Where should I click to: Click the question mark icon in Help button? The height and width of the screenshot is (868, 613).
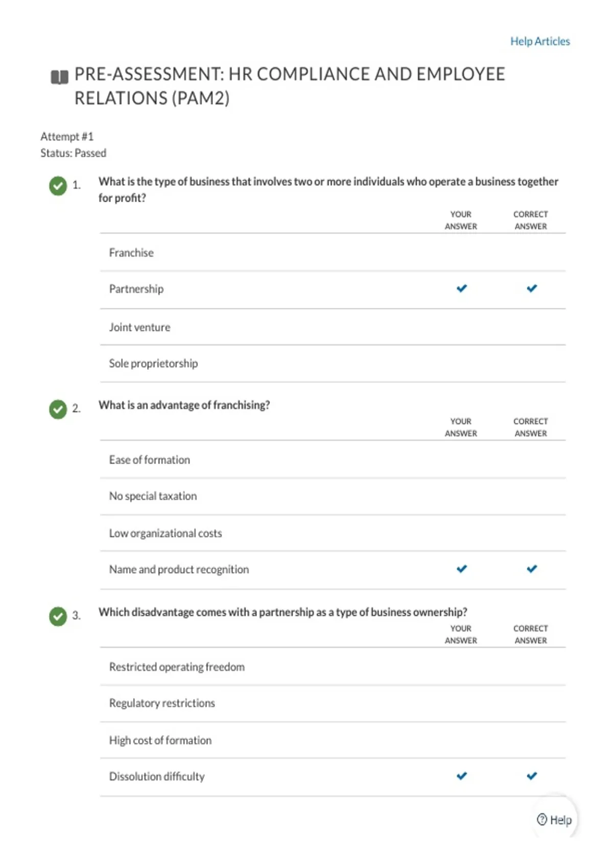[x=542, y=819]
